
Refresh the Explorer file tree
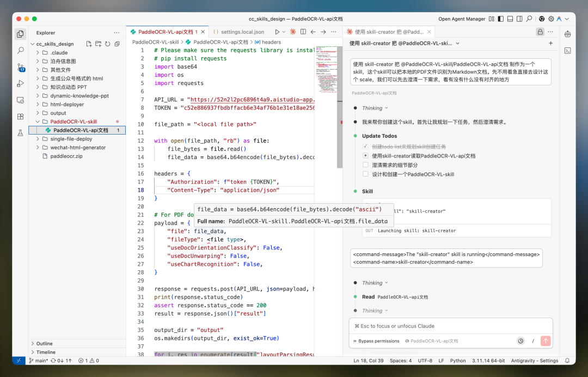pyautogui.click(x=108, y=44)
